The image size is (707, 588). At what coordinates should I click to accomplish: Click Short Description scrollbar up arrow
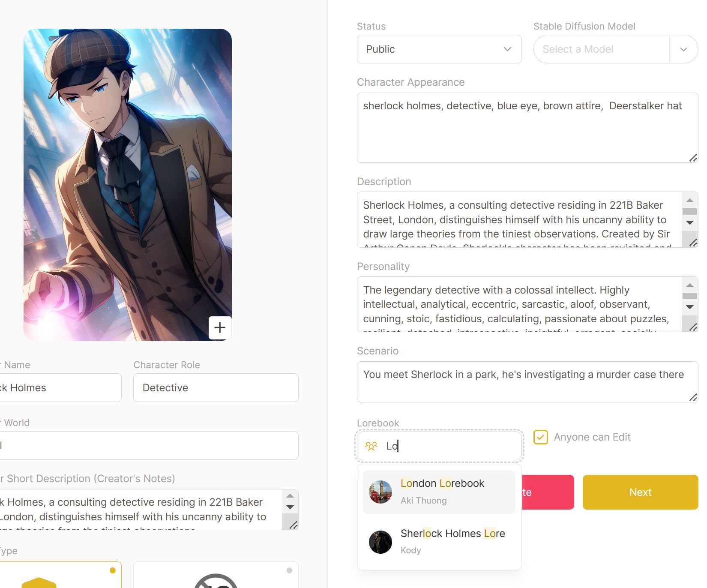tap(290, 495)
